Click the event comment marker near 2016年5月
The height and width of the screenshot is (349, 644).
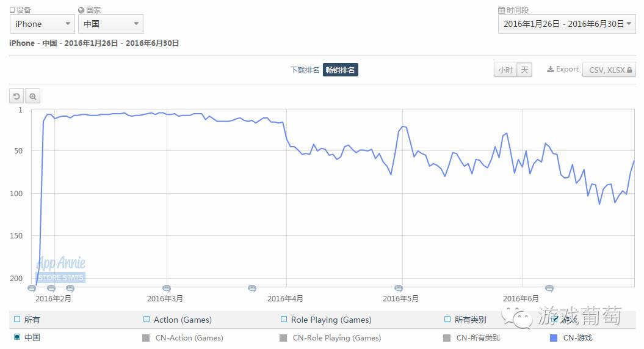point(399,288)
